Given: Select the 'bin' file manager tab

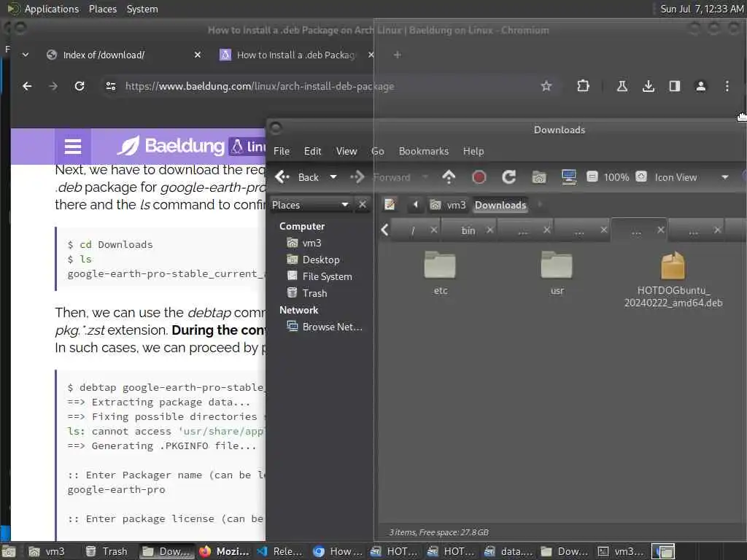Looking at the screenshot, I should (x=468, y=230).
